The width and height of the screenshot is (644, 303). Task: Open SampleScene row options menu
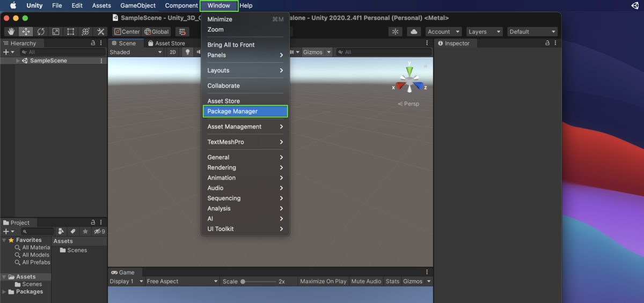pos(101,61)
